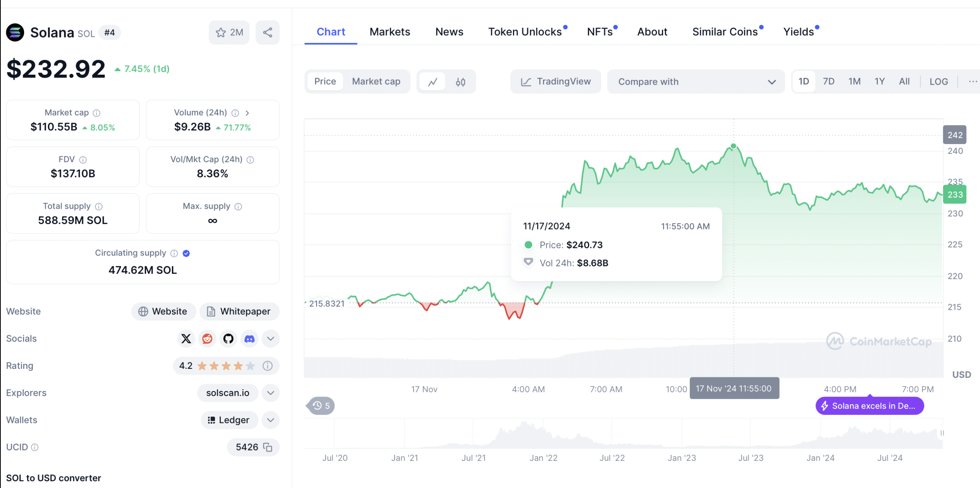Set chart range to 1D
This screenshot has width=980, height=488.
[804, 82]
